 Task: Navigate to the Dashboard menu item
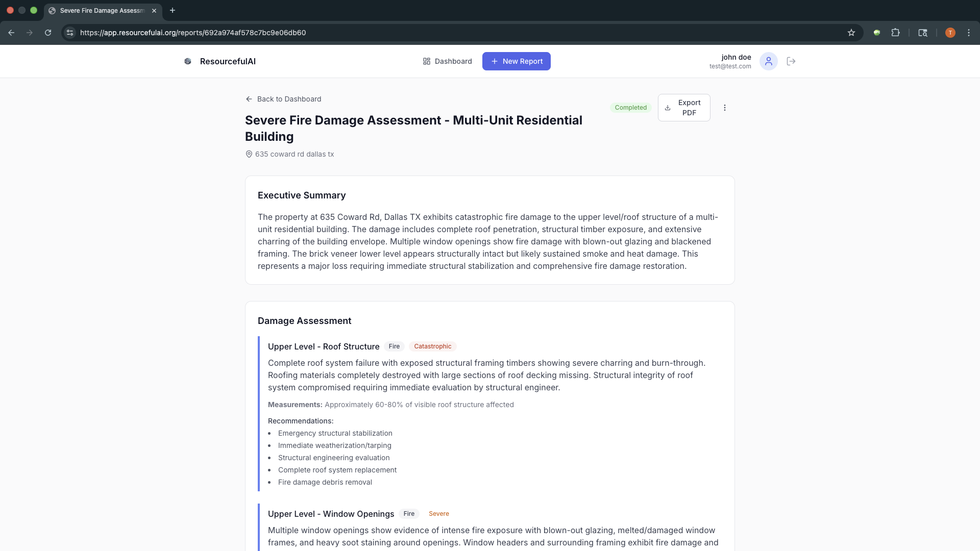tap(447, 61)
